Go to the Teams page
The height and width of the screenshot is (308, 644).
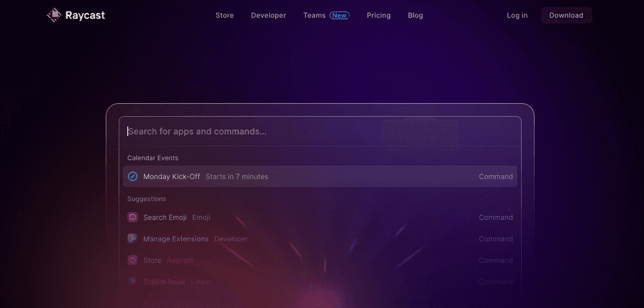point(314,15)
